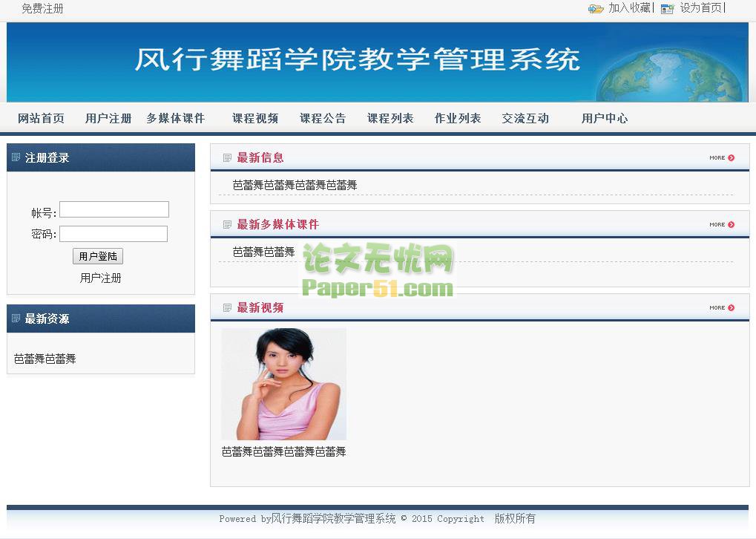
Task: Click the 最新资源 panel heading
Action: 47,318
